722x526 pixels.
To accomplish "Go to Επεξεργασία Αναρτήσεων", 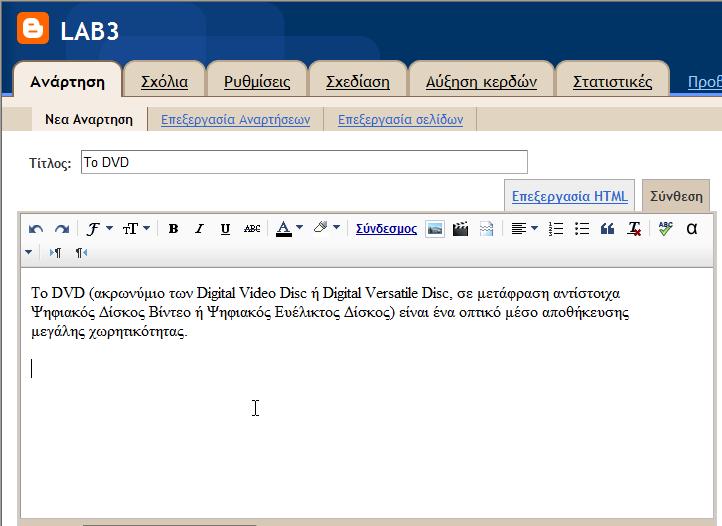I will (x=235, y=120).
